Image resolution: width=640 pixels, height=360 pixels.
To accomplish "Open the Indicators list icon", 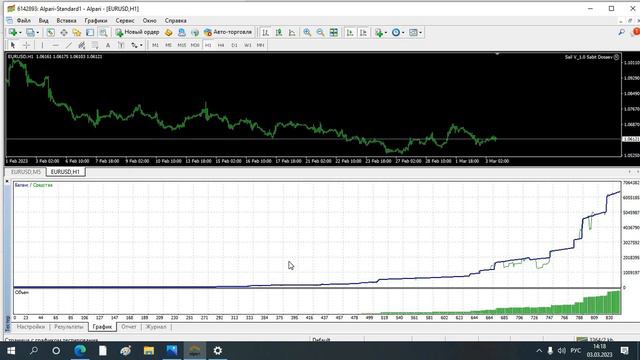I will [379, 33].
